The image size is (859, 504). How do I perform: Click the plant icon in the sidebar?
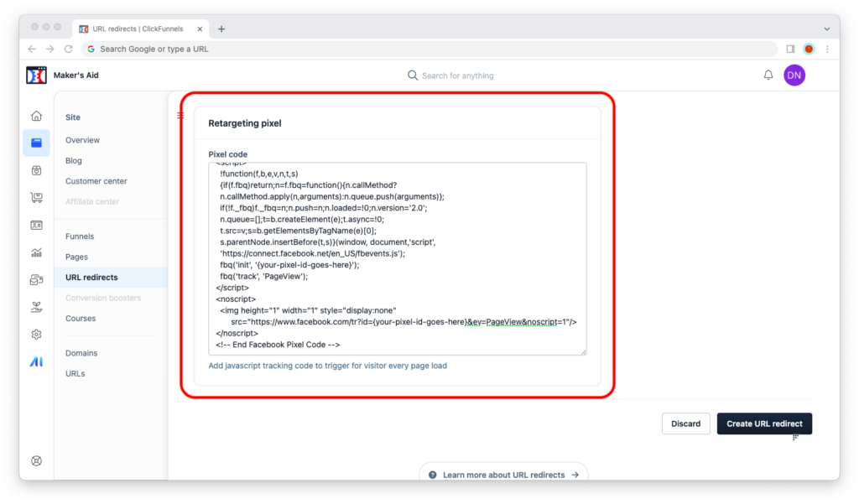tap(36, 307)
